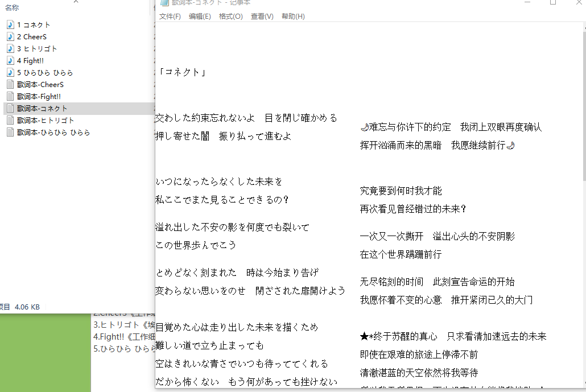Click the lyric line 難しい道で立ち止まっても
The image size is (586, 392).
[210, 345]
